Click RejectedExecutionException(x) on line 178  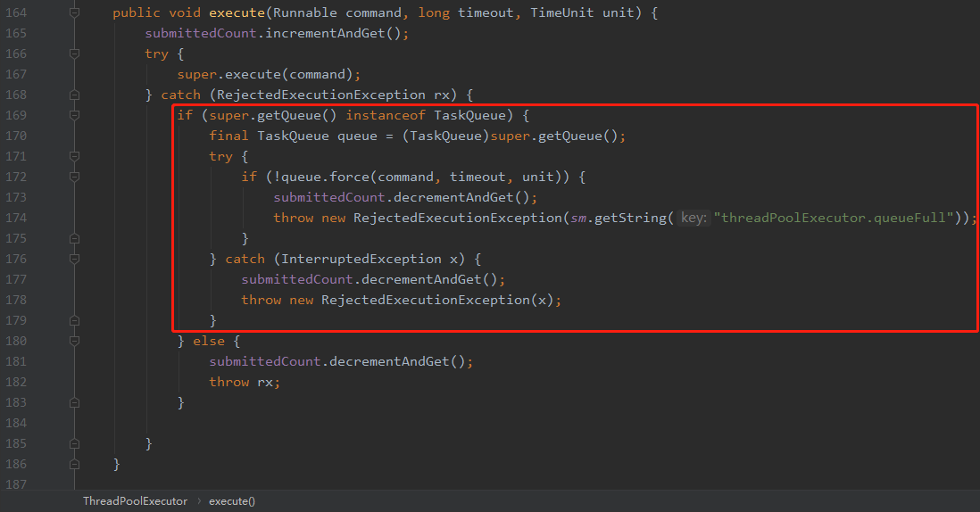437,301
